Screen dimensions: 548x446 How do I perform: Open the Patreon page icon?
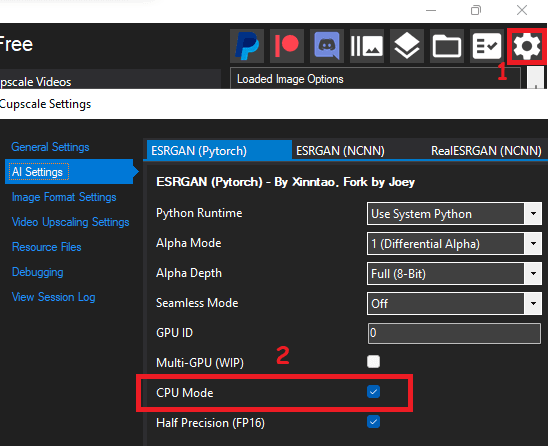pos(287,46)
